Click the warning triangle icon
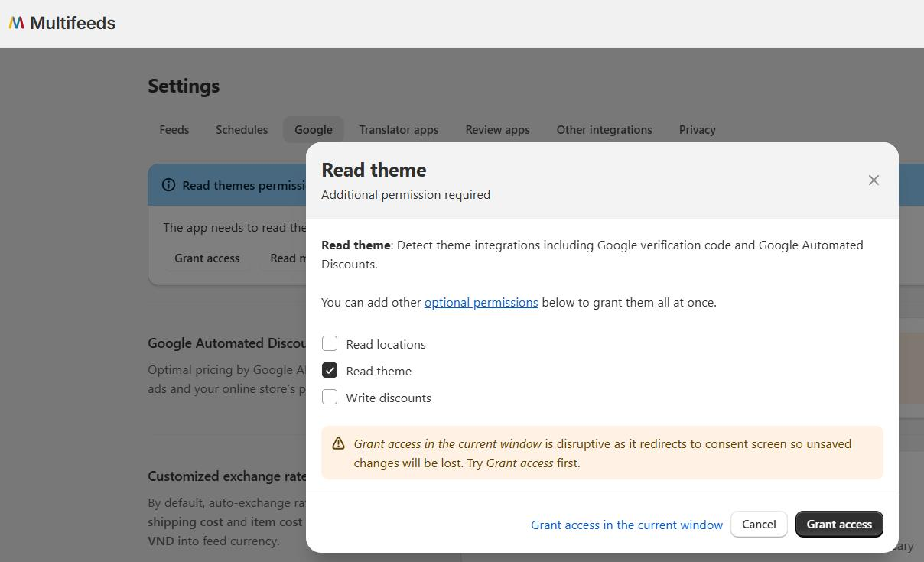 338,443
